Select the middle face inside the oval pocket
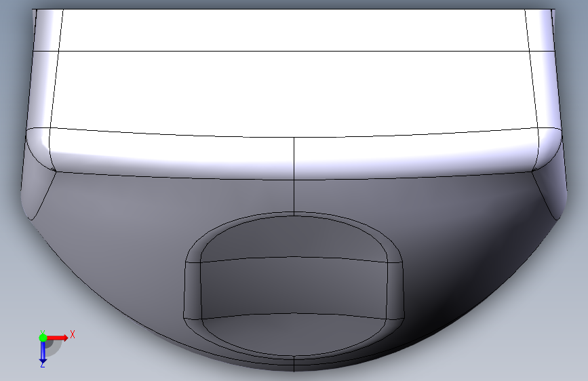The image size is (588, 381). click(294, 287)
